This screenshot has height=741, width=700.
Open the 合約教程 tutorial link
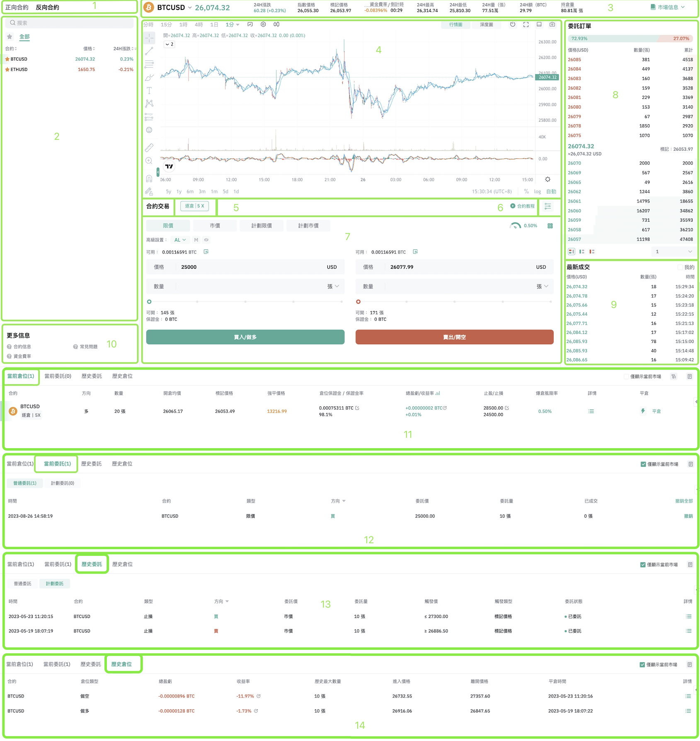click(522, 206)
